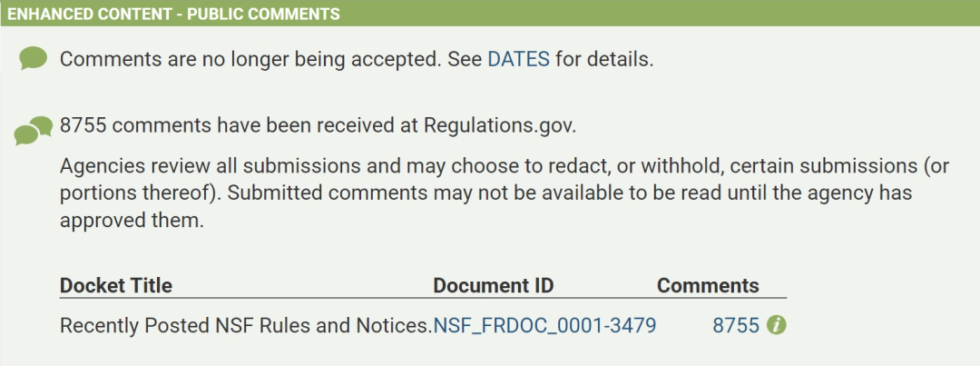Image resolution: width=980 pixels, height=366 pixels.
Task: Click the word Regulations.gov in the sentence
Action: 499,125
